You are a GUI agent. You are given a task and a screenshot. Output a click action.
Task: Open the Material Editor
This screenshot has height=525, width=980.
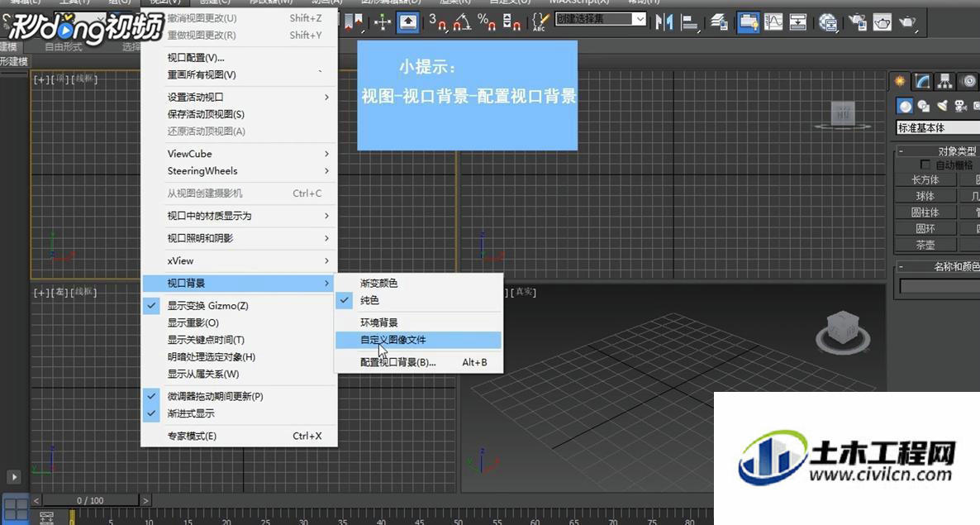(x=828, y=22)
